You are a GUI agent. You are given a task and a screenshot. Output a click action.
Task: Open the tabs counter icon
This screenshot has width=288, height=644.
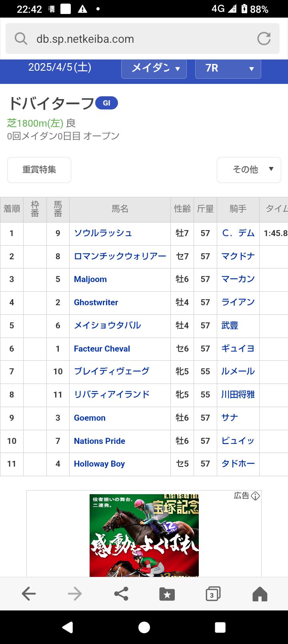[213, 594]
